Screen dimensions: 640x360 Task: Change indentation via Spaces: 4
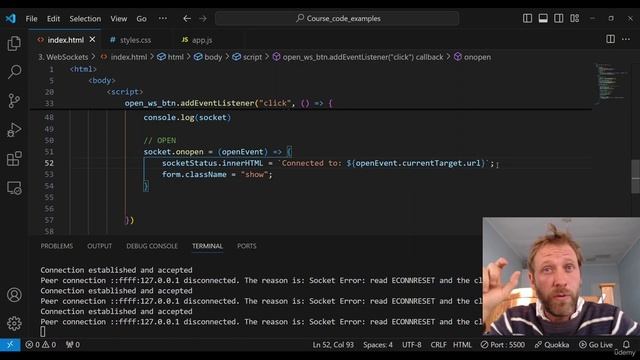[x=378, y=345]
